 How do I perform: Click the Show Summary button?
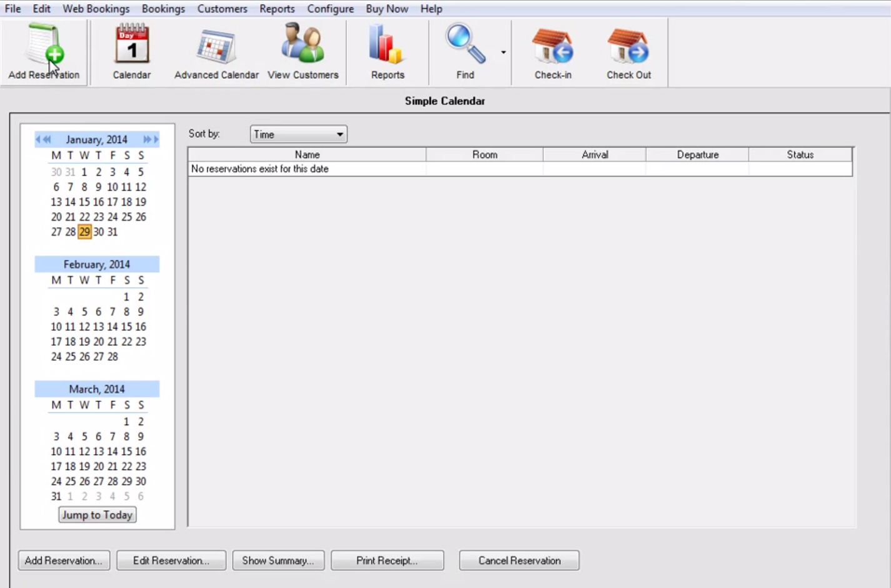click(278, 561)
